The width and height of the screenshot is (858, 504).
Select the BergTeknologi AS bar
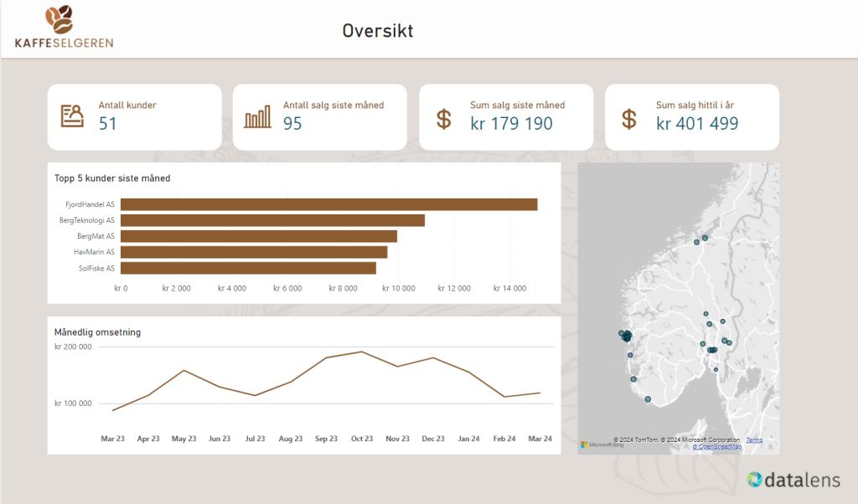pyautogui.click(x=272, y=220)
